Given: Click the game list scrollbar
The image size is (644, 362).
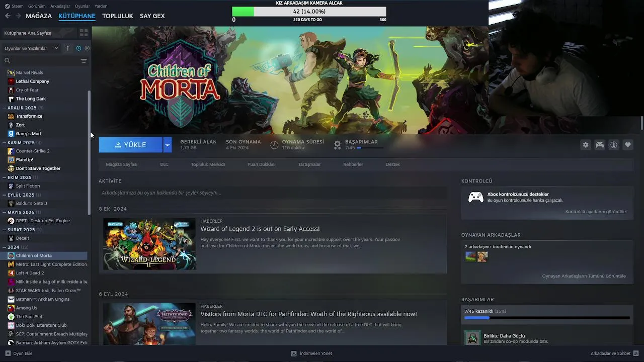Looking at the screenshot, I should tap(89, 153).
